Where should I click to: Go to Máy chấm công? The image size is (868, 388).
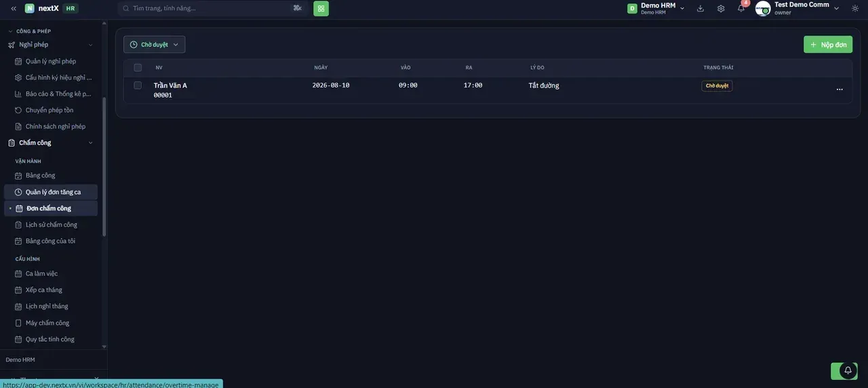point(51,323)
